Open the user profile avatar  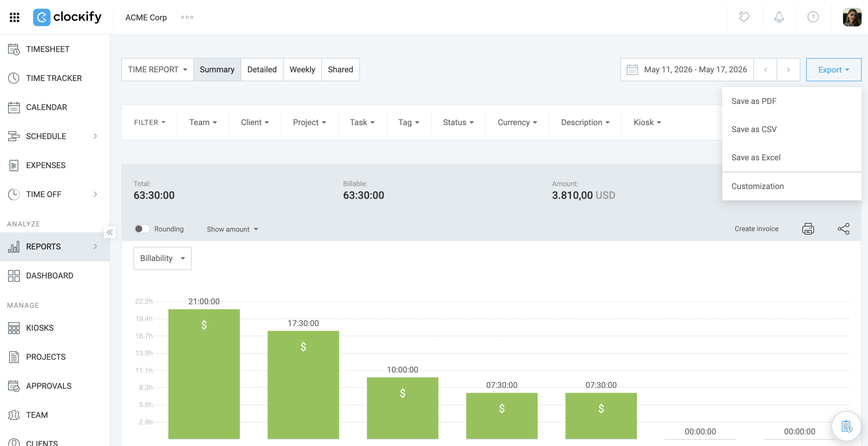[x=852, y=17]
